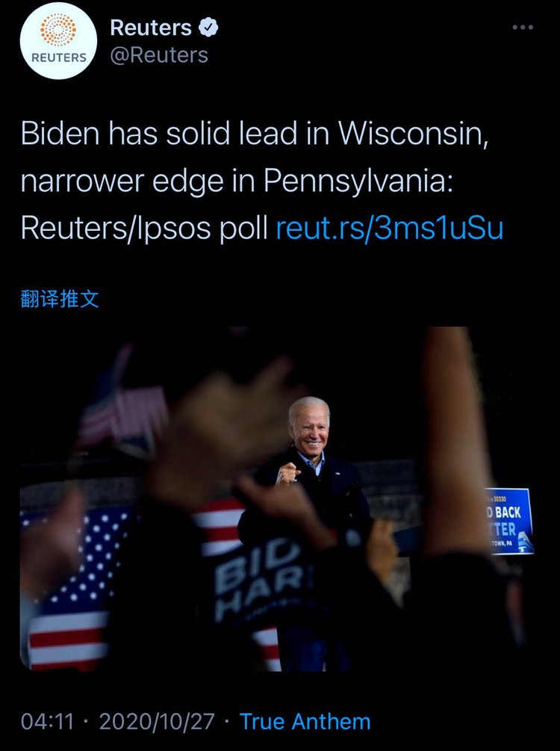Viewport: 560px width, 751px height.
Task: Follow the reut.rs/3ms1uSu link
Action: pos(390,229)
